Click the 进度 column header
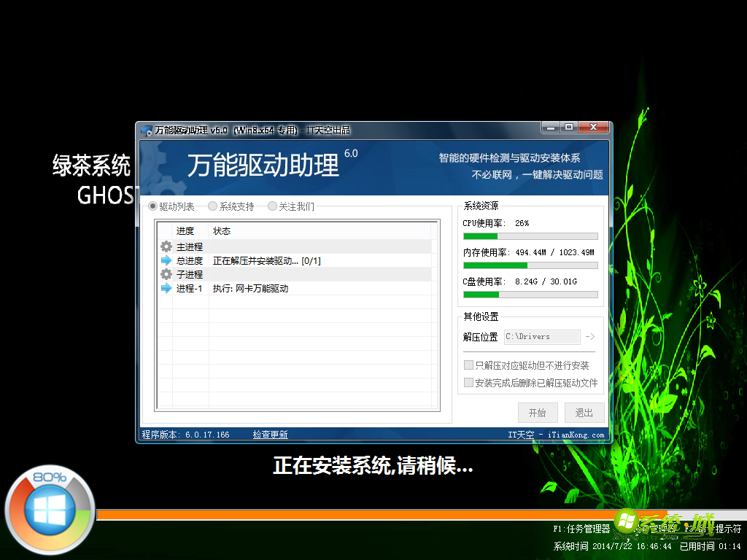 187,230
